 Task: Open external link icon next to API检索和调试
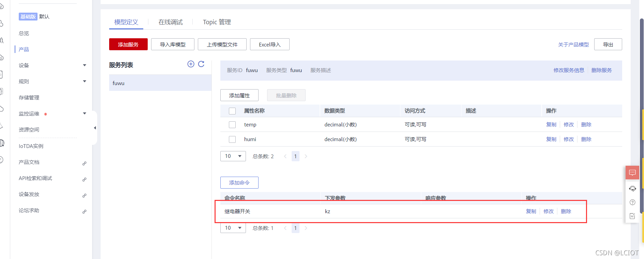(x=84, y=179)
